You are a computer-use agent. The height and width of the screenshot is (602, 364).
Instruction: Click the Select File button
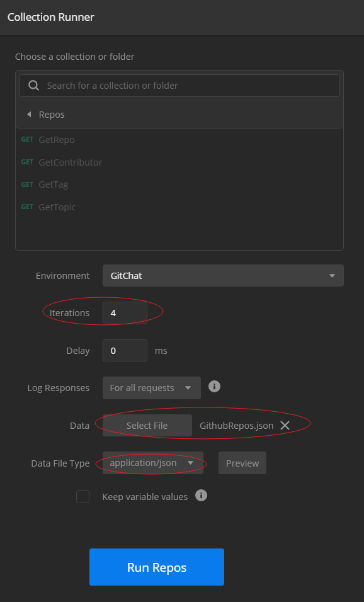[147, 426]
